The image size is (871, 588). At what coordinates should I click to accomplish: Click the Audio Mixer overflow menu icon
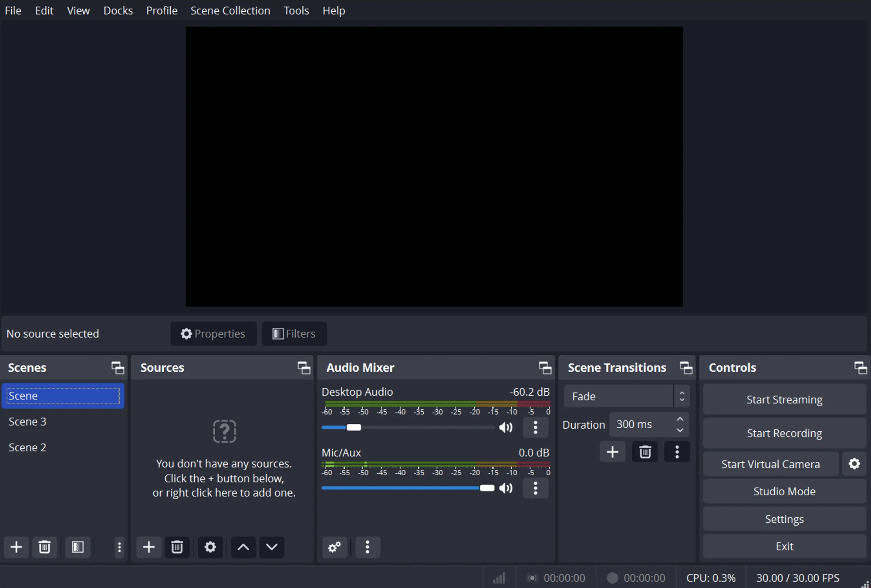coord(367,547)
